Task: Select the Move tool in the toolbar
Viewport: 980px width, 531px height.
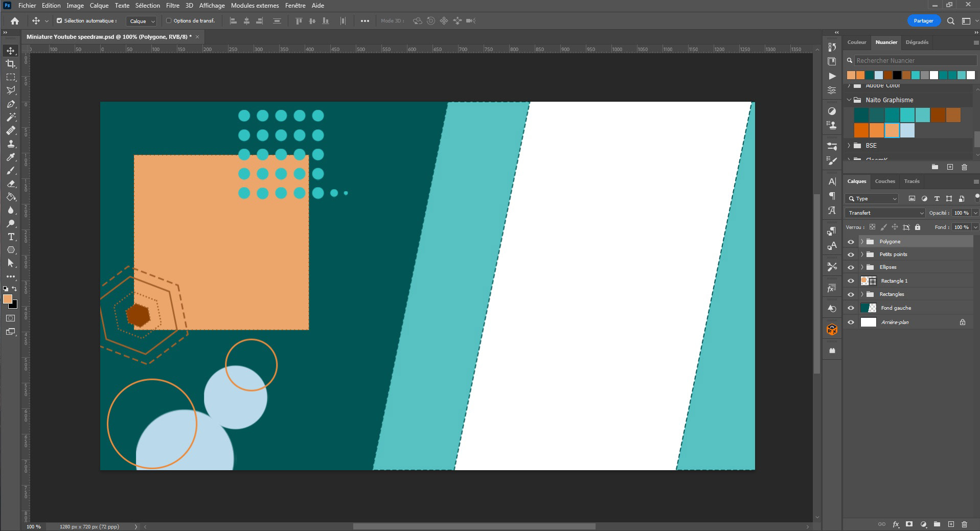Action: (11, 51)
